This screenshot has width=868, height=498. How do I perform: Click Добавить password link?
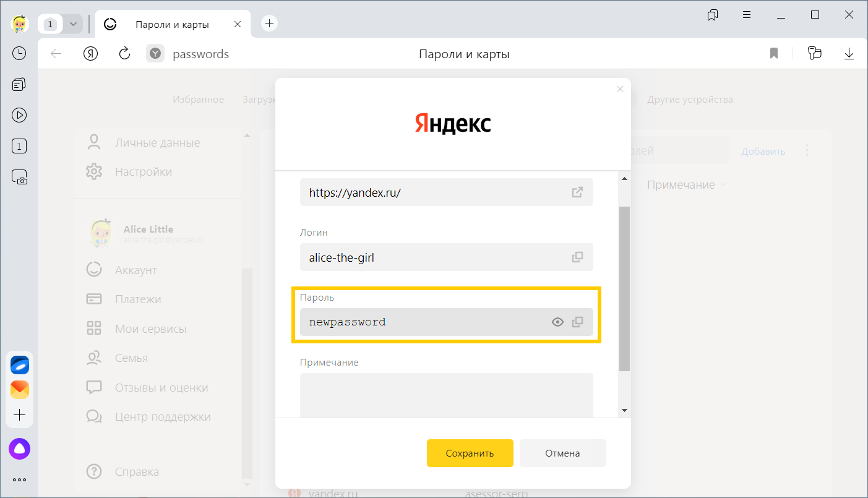[763, 152]
